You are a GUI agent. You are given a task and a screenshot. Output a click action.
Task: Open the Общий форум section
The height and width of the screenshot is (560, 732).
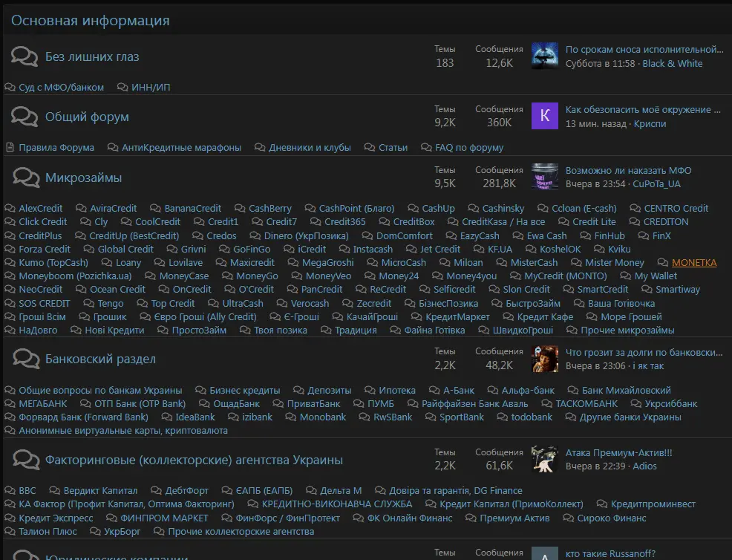[87, 117]
